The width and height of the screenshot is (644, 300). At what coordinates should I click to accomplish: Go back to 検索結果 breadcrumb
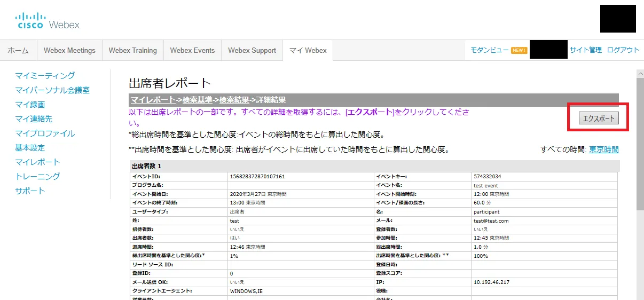pyautogui.click(x=234, y=100)
